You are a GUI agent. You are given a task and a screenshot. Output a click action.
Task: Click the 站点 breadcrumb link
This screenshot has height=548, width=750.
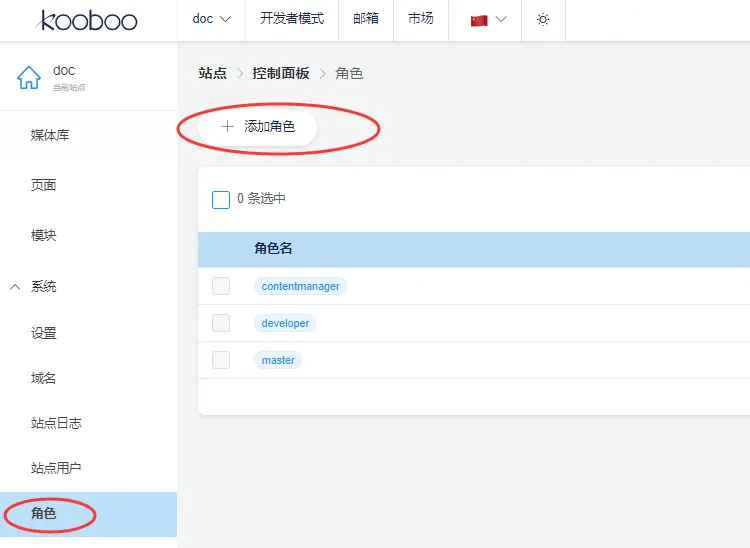coord(212,74)
